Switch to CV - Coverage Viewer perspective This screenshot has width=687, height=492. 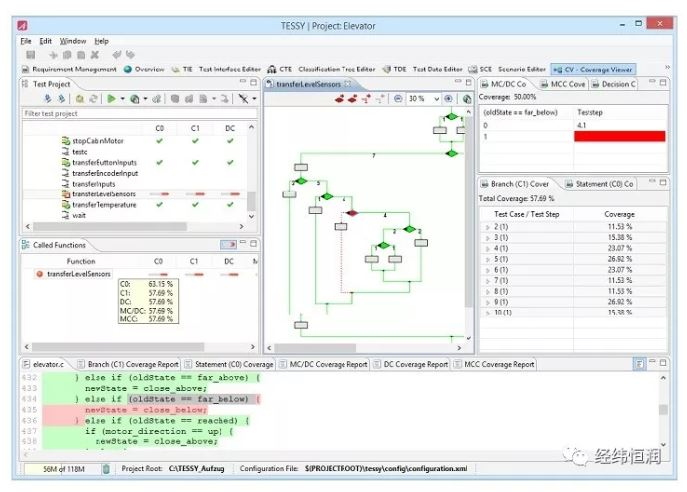pos(593,70)
